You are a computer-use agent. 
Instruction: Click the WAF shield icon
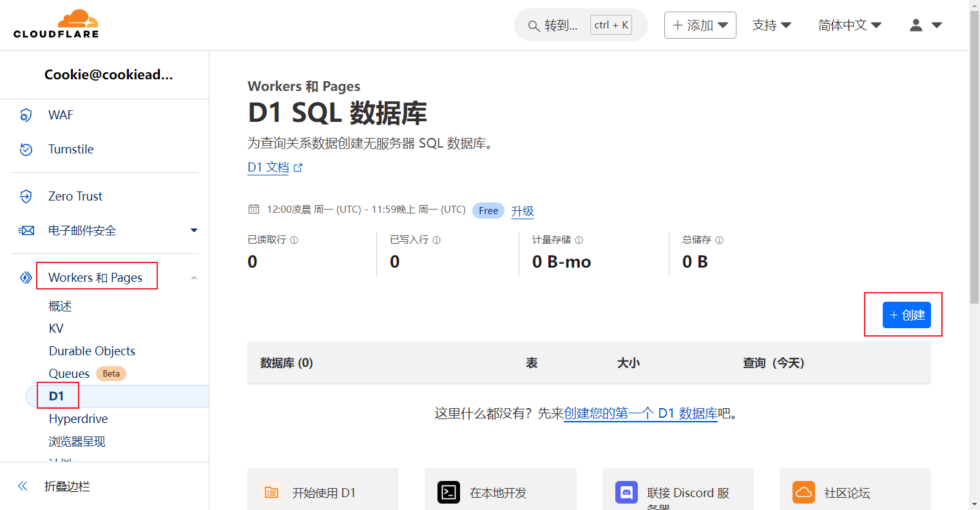pos(26,115)
